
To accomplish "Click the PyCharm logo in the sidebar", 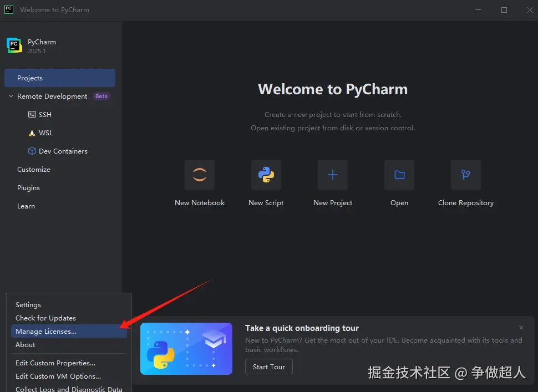I will click(x=14, y=45).
